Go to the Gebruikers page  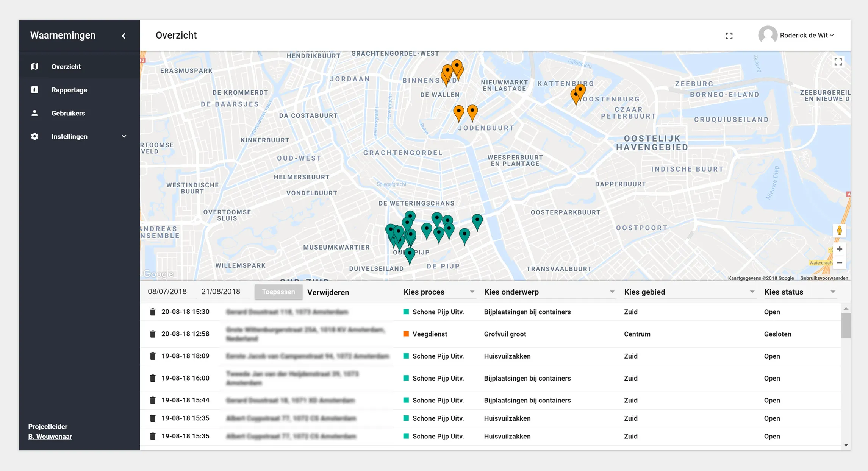[68, 113]
